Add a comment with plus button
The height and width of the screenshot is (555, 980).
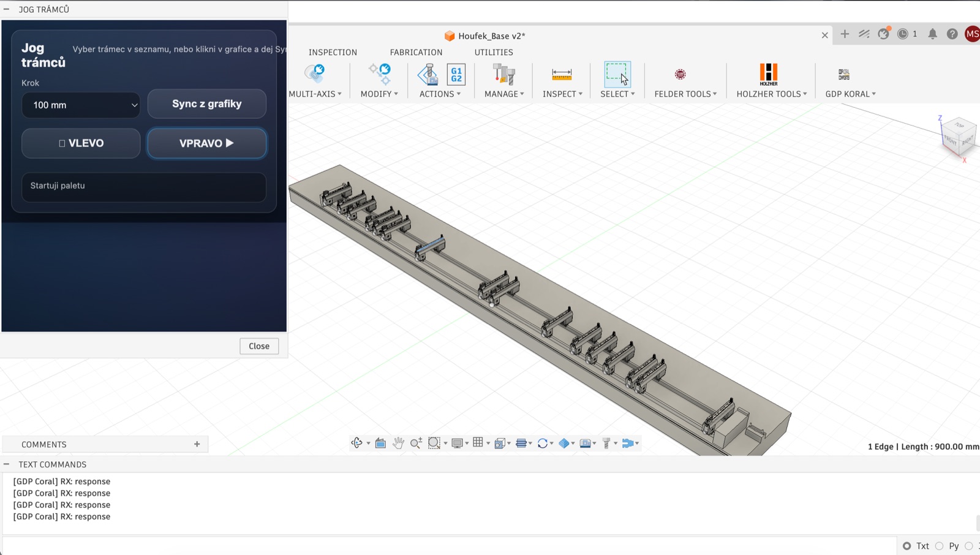[x=197, y=444]
